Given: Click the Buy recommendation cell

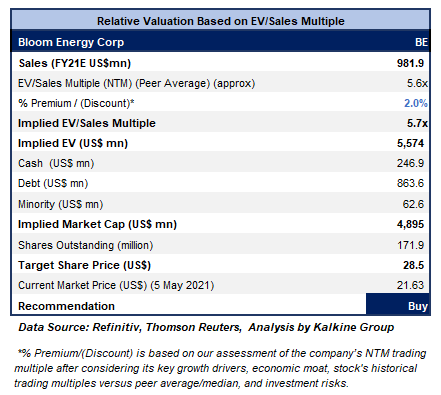Looking at the screenshot, I should click(x=397, y=304).
